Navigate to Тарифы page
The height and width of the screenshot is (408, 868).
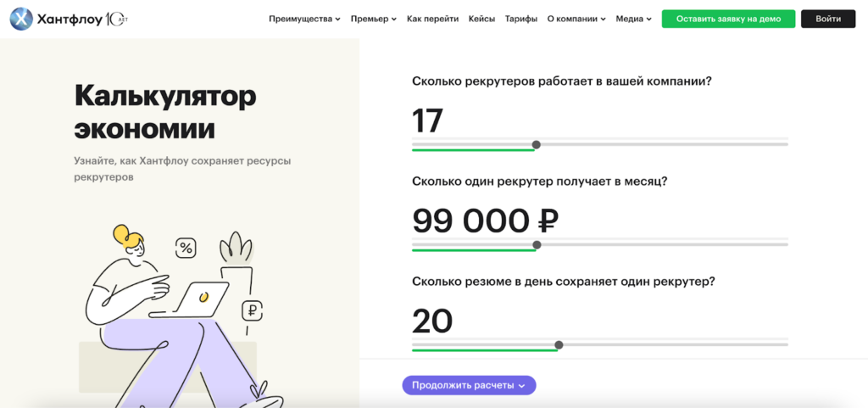point(520,19)
